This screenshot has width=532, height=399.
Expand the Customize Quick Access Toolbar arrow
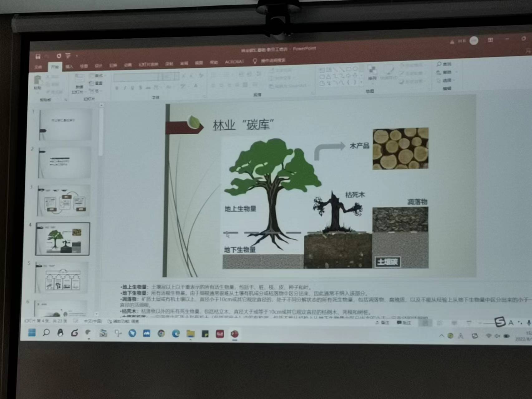click(x=77, y=56)
